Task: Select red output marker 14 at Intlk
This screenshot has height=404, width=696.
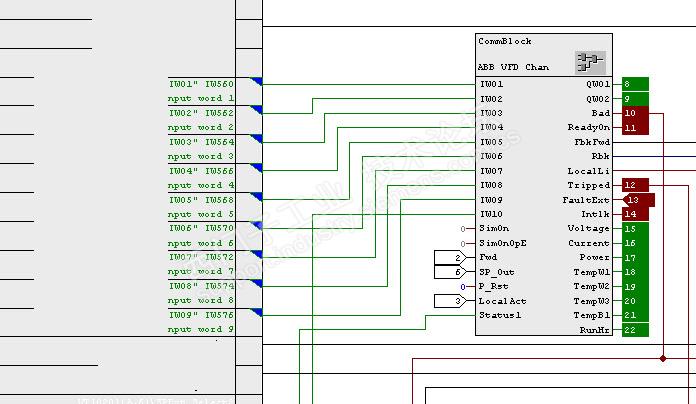Action: point(635,214)
